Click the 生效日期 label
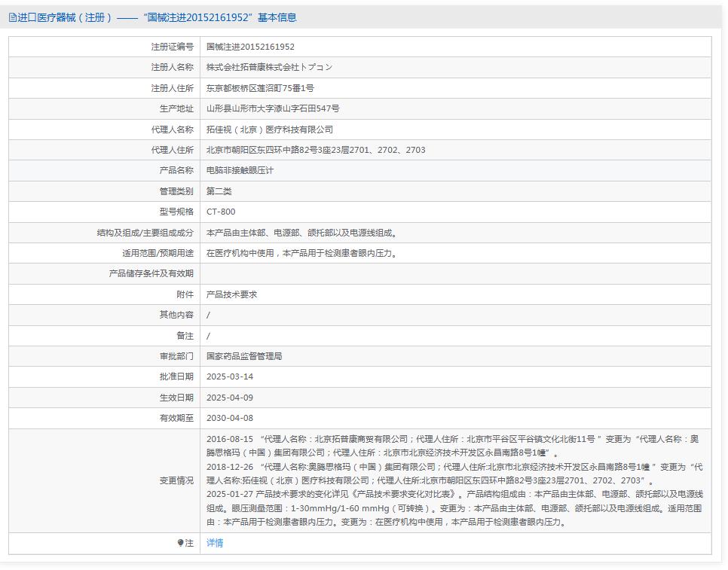Screen dimensions: 728x570 (176, 398)
